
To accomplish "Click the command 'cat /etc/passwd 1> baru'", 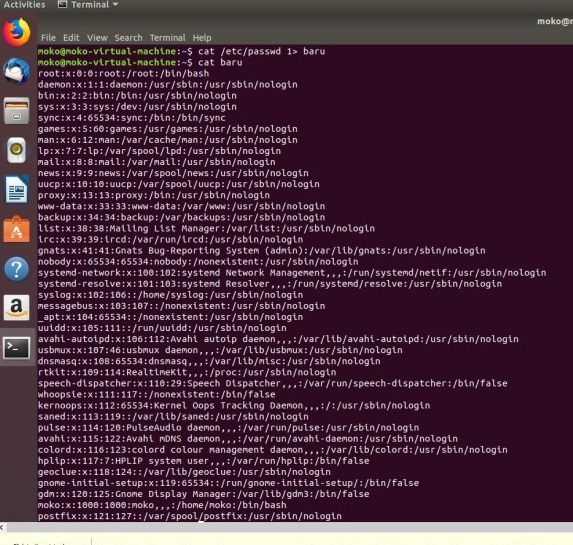I will (262, 51).
